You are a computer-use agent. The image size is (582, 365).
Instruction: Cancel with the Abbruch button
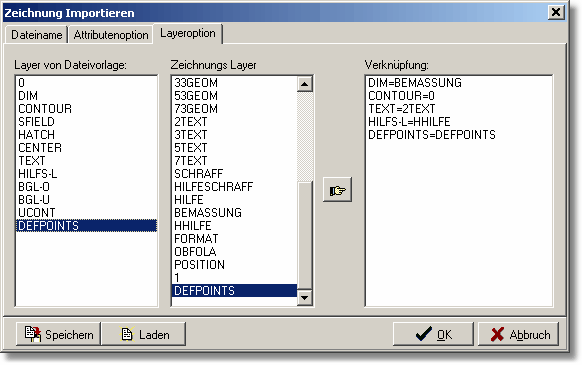click(x=519, y=334)
